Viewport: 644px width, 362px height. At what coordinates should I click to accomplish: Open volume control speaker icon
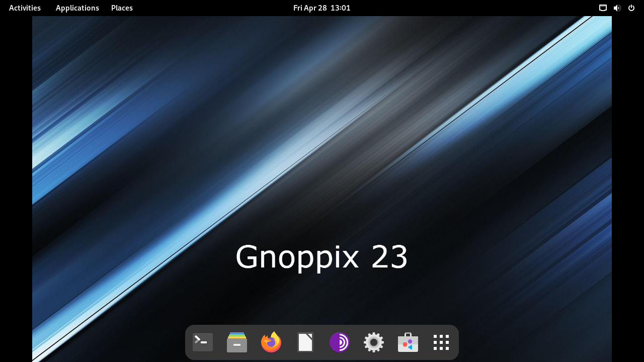[617, 8]
